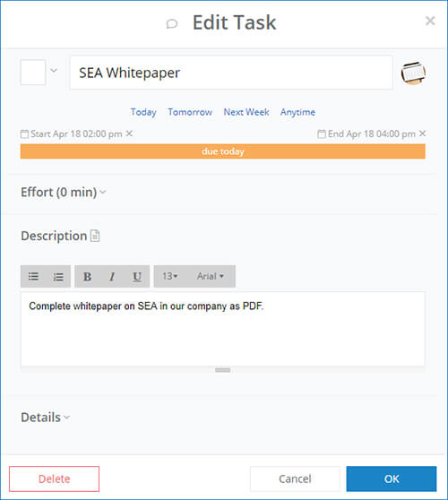Close the Edit Task dialog
This screenshot has height=500, width=448.
(x=430, y=21)
